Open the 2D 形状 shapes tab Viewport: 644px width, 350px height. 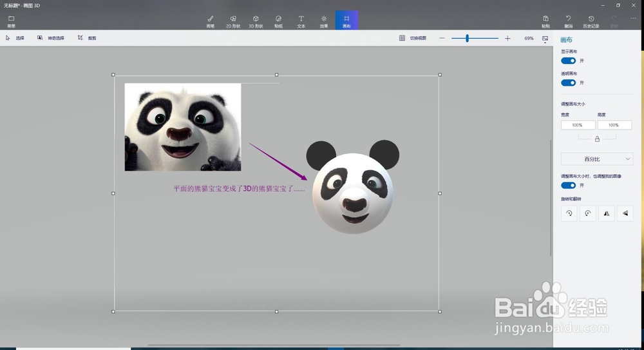click(233, 21)
